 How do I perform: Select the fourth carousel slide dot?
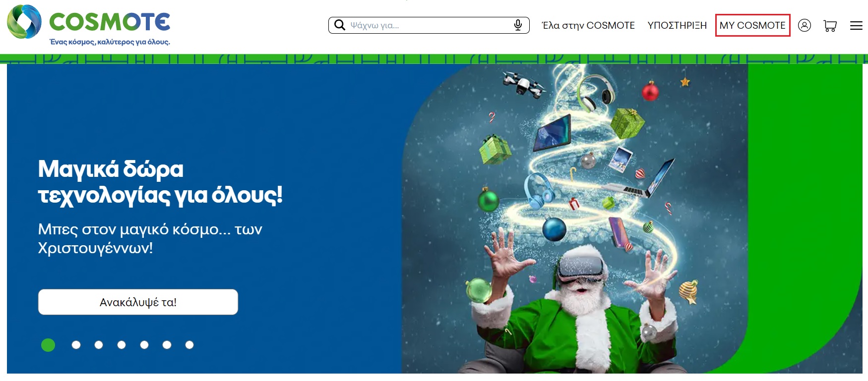pyautogui.click(x=122, y=345)
